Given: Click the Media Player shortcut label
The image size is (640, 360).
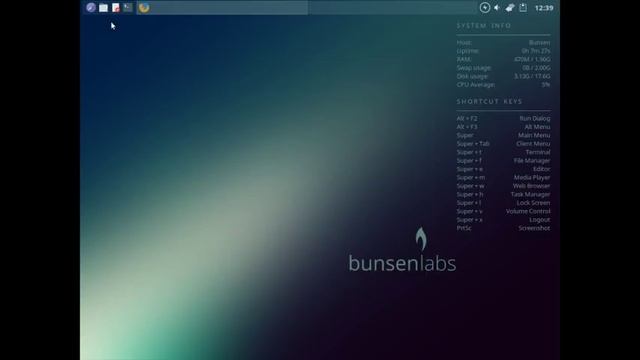Looking at the screenshot, I should [x=532, y=178].
